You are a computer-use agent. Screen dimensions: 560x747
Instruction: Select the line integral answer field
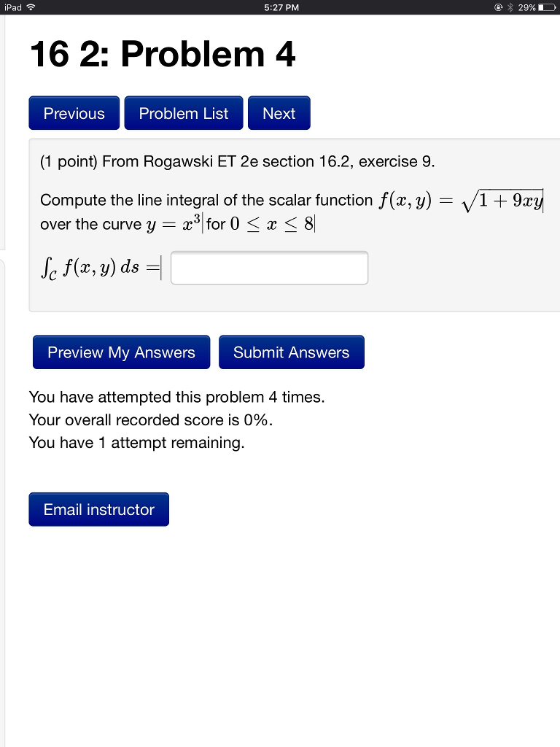click(x=269, y=267)
